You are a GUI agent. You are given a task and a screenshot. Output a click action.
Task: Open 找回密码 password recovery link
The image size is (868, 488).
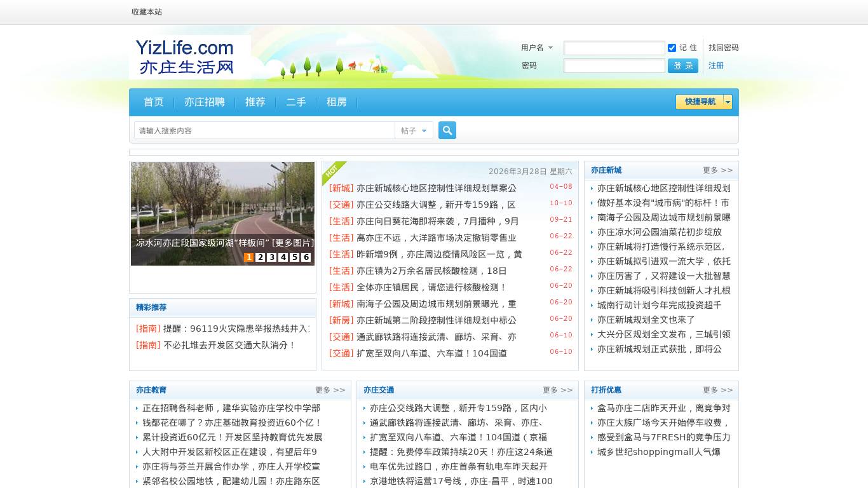[x=723, y=48]
